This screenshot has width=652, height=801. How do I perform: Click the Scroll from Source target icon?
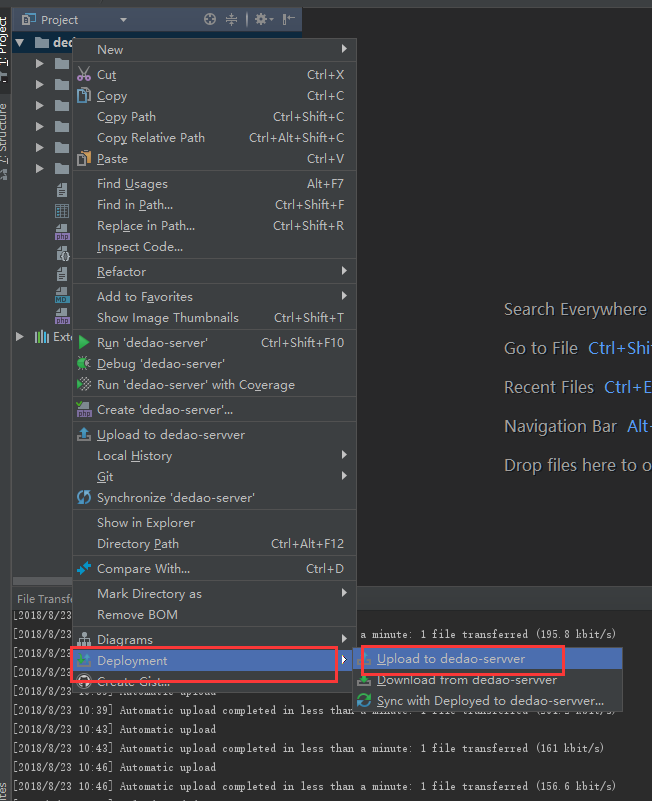click(209, 19)
